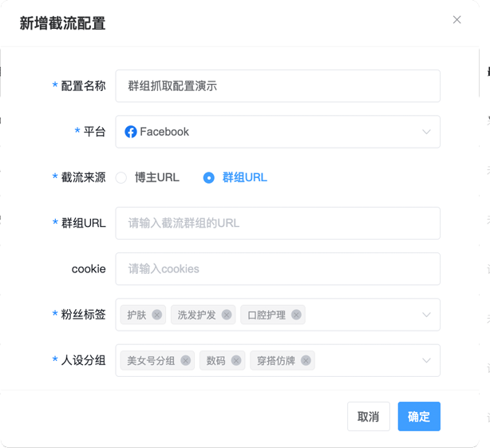Remove the 美女号分组 tag

pos(186,360)
